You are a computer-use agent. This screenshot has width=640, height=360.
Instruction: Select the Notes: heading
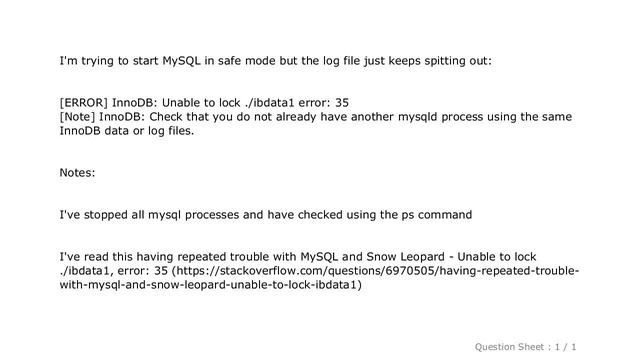pos(77,173)
